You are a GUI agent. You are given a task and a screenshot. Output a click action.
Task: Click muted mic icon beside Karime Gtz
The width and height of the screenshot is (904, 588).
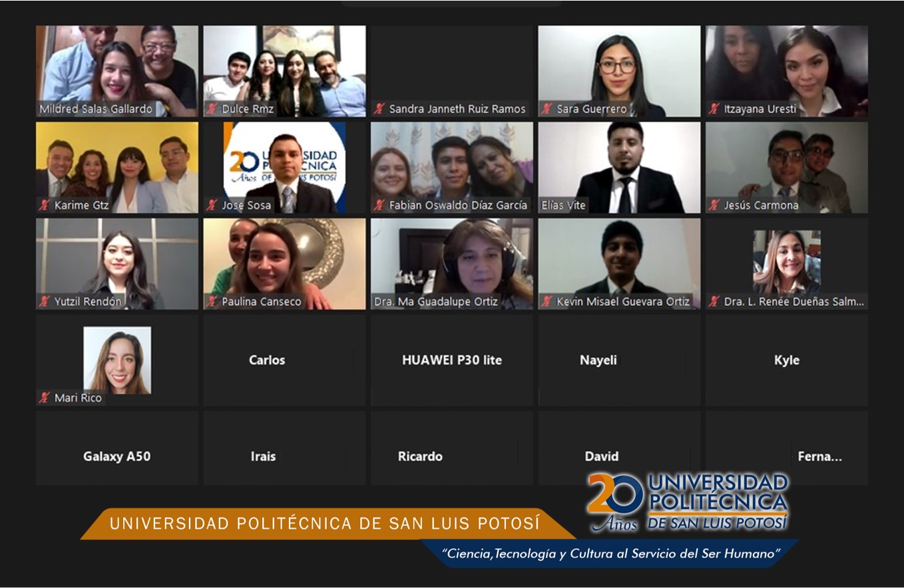[x=45, y=206]
